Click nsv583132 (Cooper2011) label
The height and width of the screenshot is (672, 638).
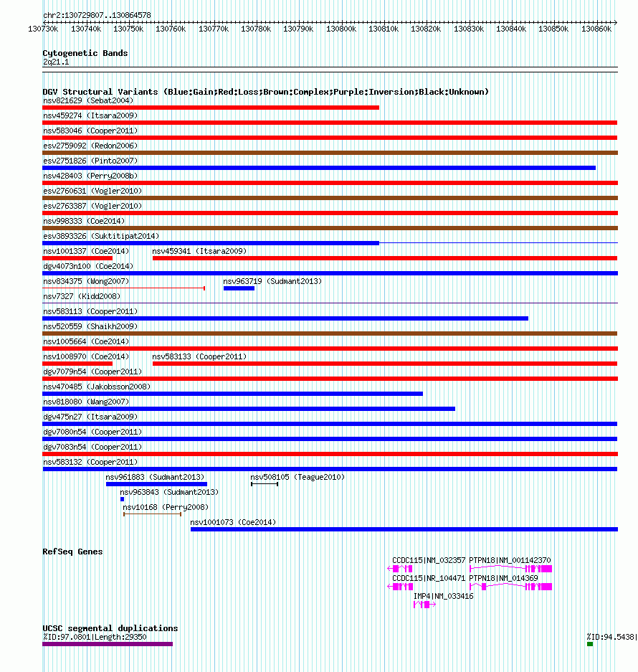click(x=90, y=462)
